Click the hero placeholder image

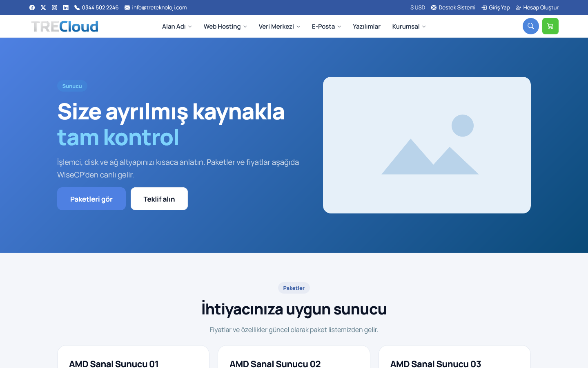(x=427, y=145)
